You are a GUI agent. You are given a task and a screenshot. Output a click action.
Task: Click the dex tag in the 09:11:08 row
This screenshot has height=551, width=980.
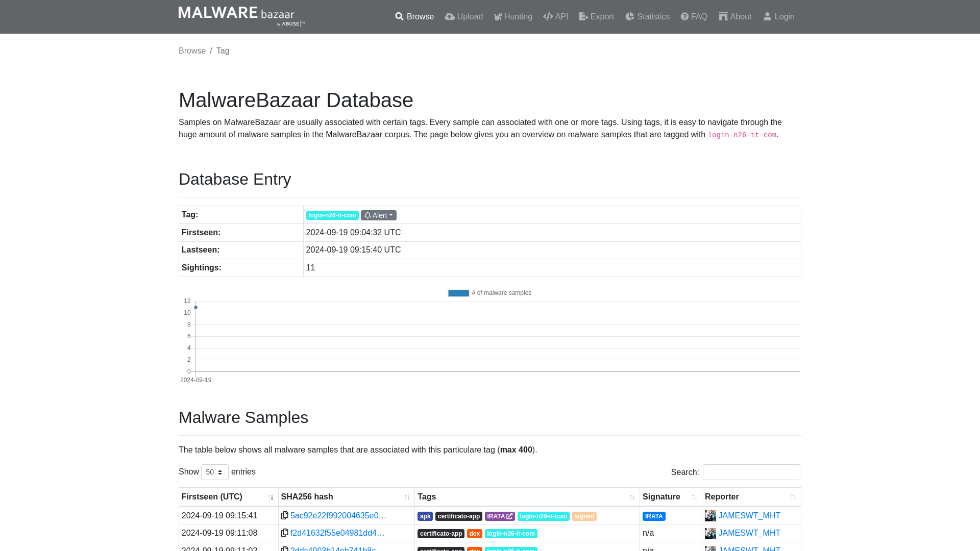coord(475,534)
